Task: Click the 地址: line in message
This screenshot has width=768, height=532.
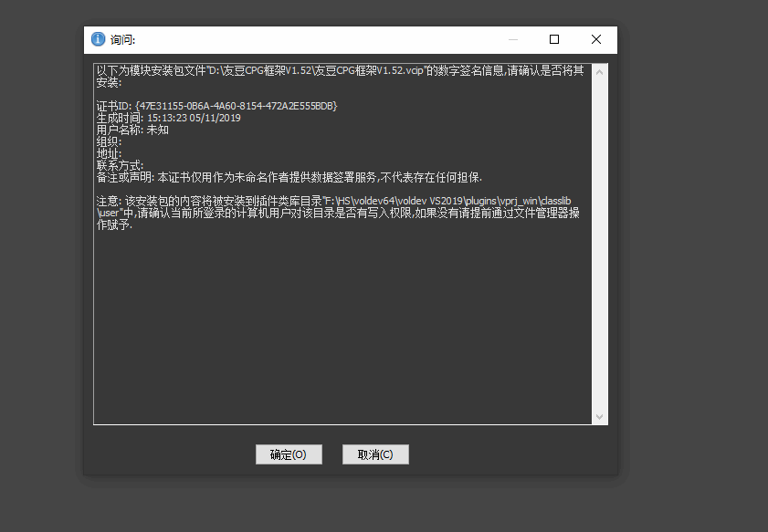Action: click(x=109, y=153)
